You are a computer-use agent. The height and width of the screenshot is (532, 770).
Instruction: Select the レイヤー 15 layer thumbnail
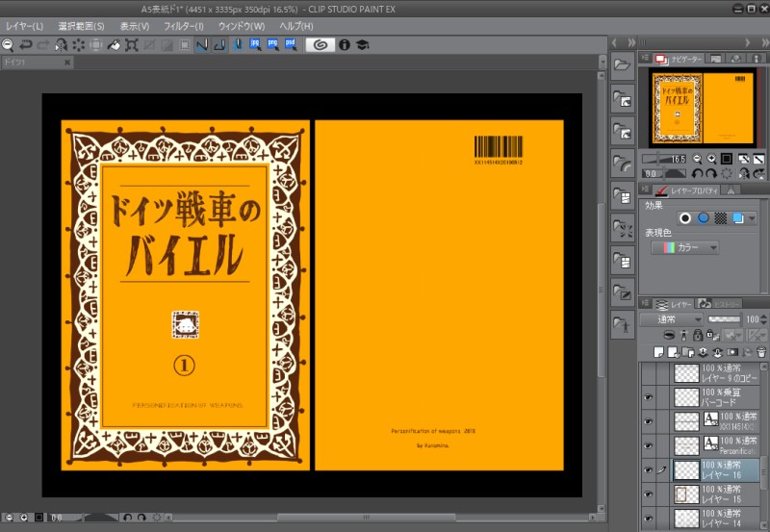[686, 494]
